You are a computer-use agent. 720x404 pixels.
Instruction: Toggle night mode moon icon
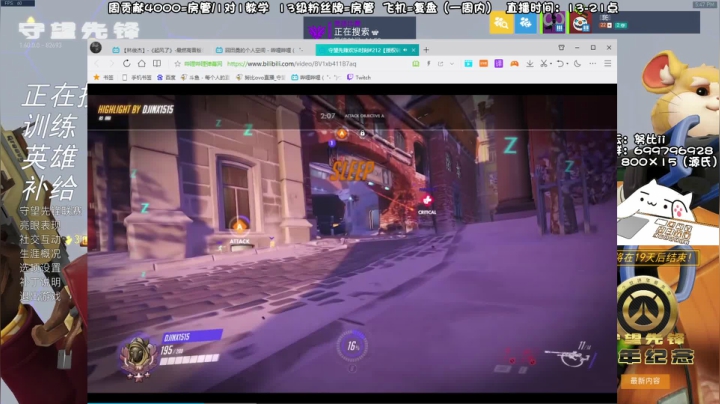click(x=578, y=64)
